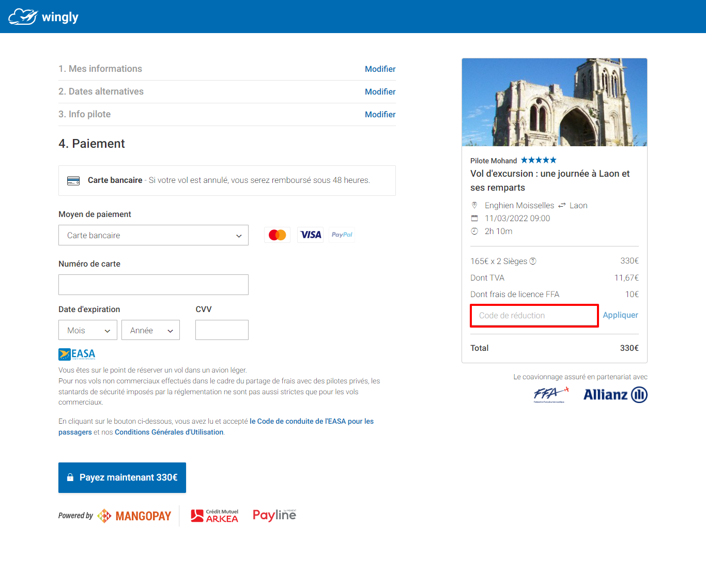The width and height of the screenshot is (706, 588).
Task: Click the Dont TVA 11,67€ value
Action: coord(626,278)
